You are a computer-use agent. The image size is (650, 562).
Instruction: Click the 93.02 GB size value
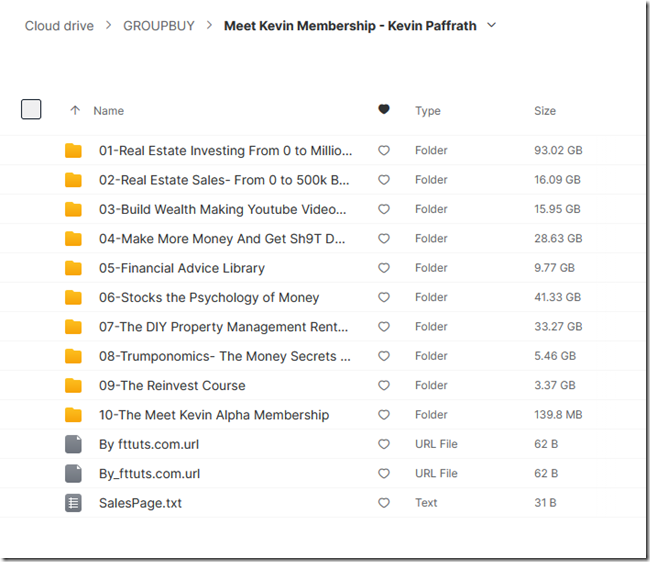[558, 150]
